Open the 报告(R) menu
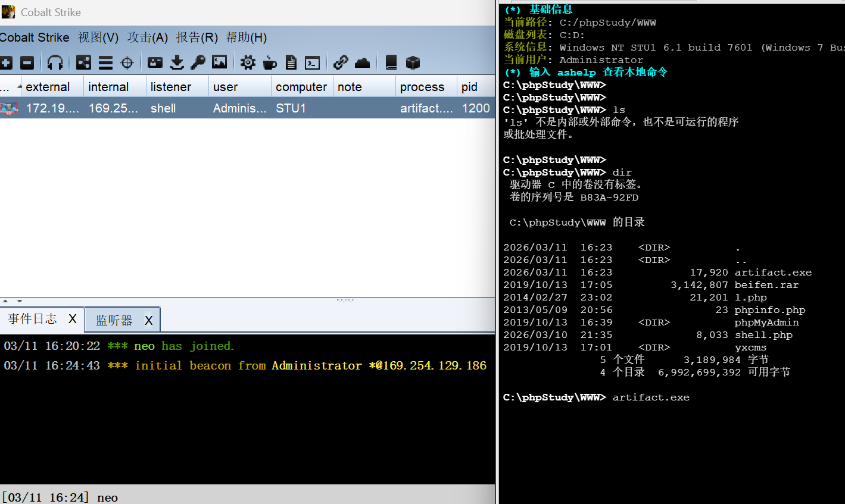 click(197, 37)
